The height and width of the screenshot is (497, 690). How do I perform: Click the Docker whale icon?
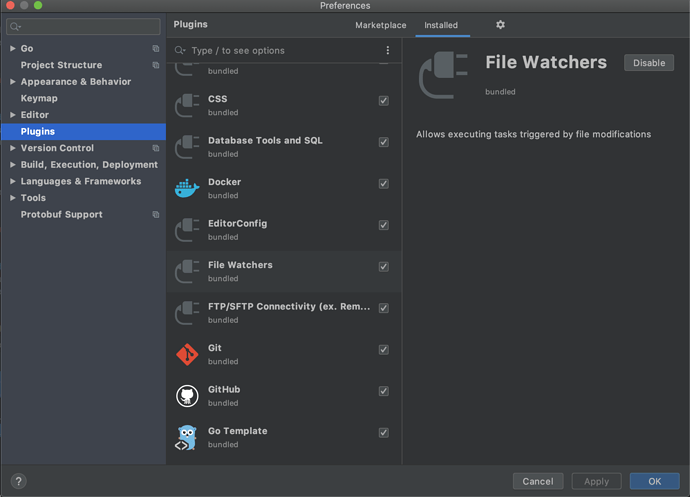tap(187, 188)
